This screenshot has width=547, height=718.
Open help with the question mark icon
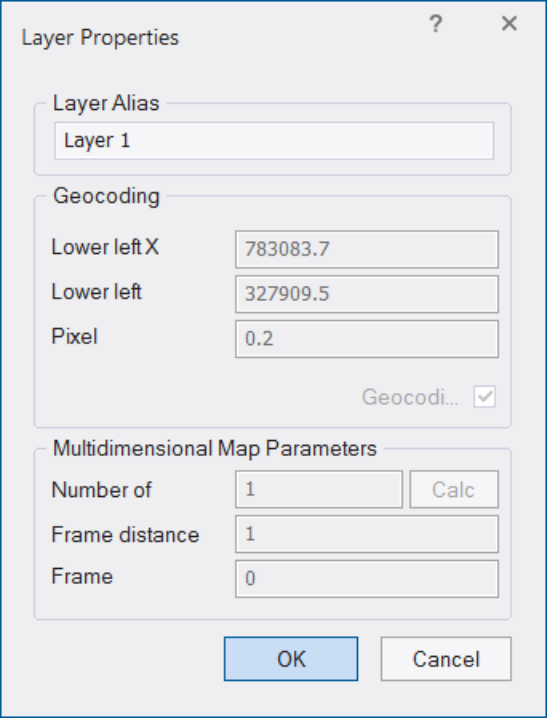coord(436,23)
